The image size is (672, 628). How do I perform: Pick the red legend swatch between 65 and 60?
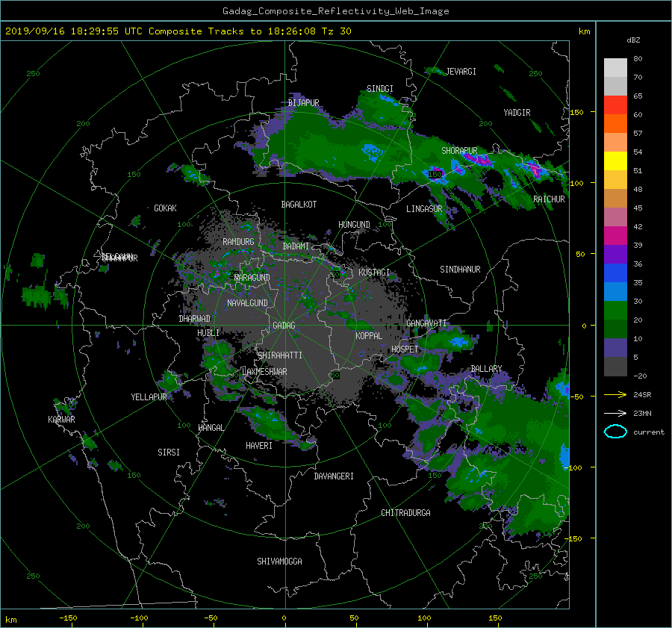615,105
